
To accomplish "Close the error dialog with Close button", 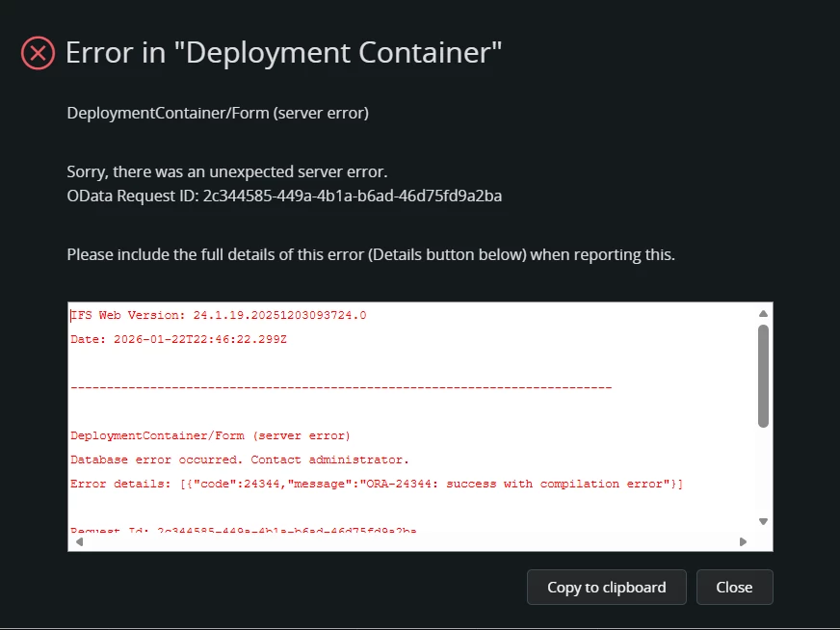I will [734, 587].
